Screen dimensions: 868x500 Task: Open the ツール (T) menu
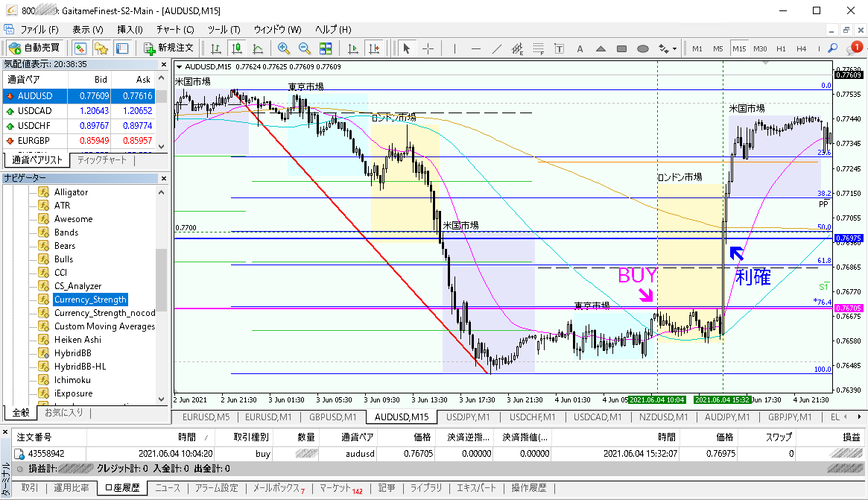[224, 29]
